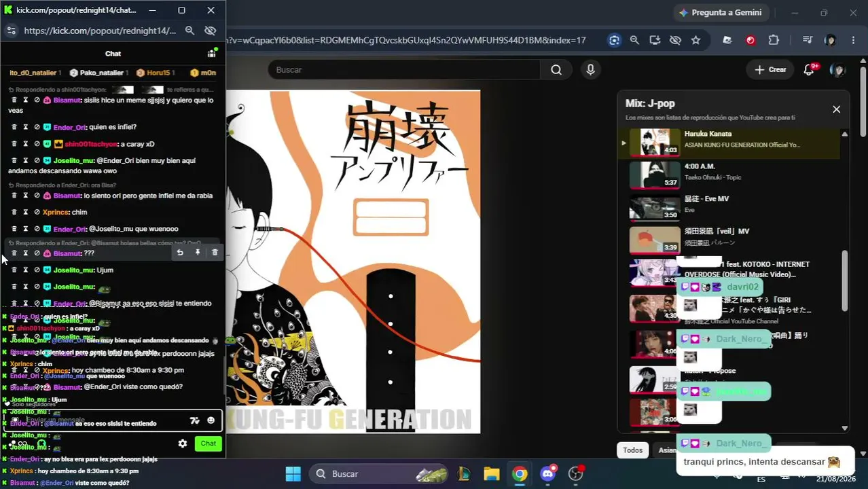Open Chrome from the taskbar
868x489 pixels.
(x=520, y=473)
